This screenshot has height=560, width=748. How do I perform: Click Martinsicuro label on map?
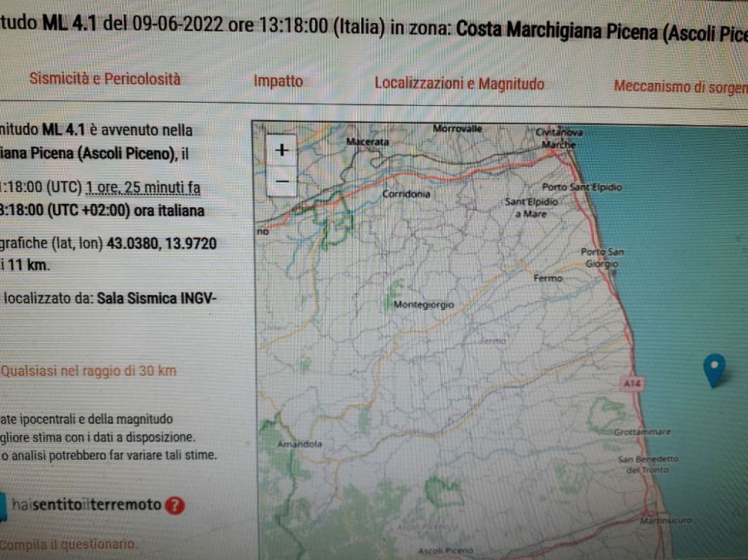(x=666, y=521)
